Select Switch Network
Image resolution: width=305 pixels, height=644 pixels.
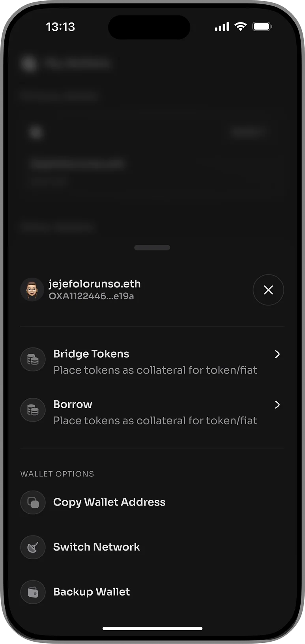(152, 547)
